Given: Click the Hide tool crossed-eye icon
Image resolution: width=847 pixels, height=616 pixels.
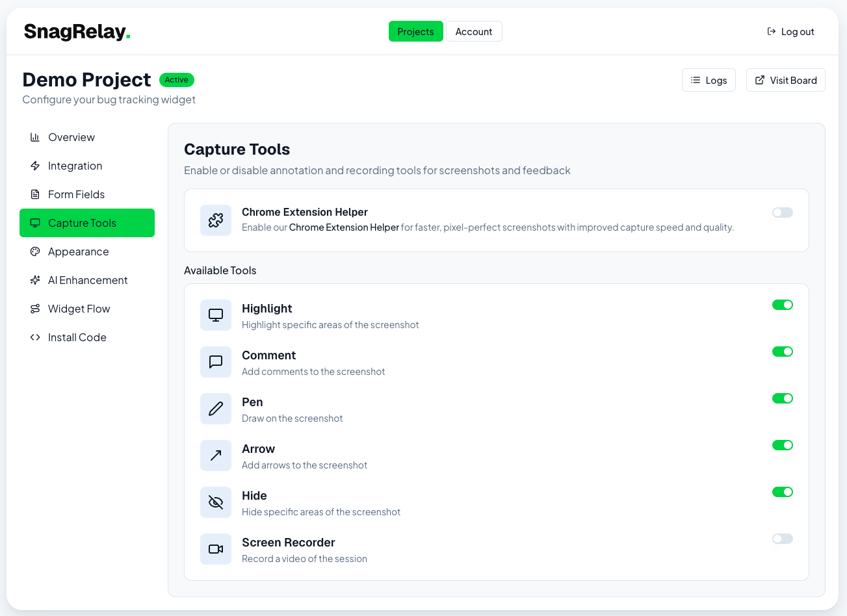Looking at the screenshot, I should [216, 502].
